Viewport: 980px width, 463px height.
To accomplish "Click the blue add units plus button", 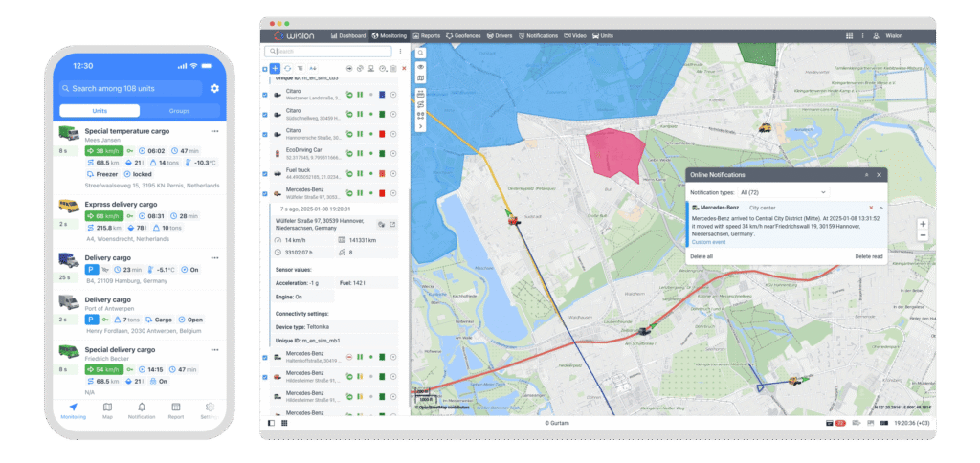I will (275, 69).
